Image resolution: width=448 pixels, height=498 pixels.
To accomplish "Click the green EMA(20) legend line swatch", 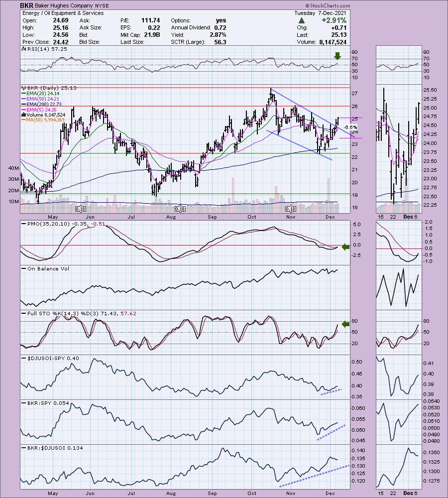I will point(24,94).
